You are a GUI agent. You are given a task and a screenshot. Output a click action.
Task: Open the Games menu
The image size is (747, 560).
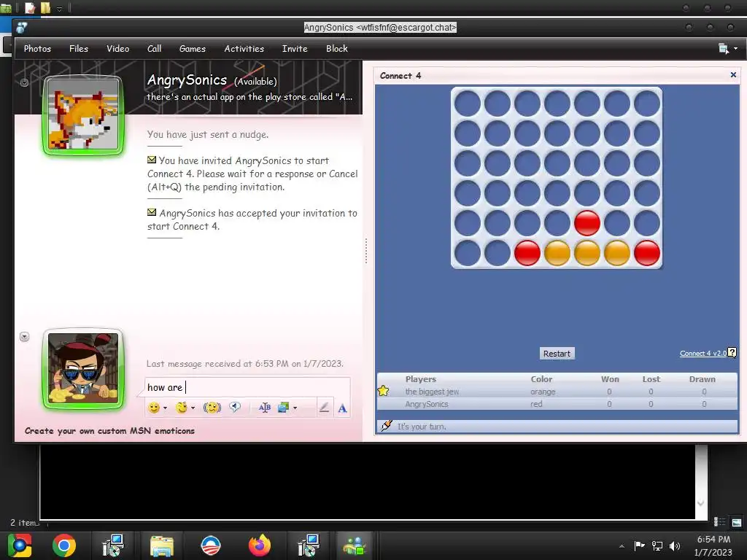193,49
